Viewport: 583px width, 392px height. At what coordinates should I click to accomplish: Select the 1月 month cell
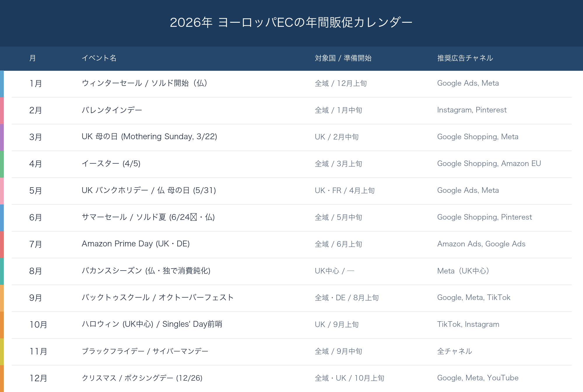[x=36, y=84]
